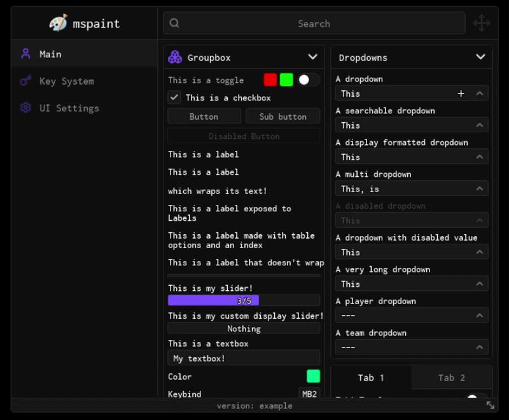The height and width of the screenshot is (420, 509).
Task: Click the MB2 keybind button
Action: [309, 394]
